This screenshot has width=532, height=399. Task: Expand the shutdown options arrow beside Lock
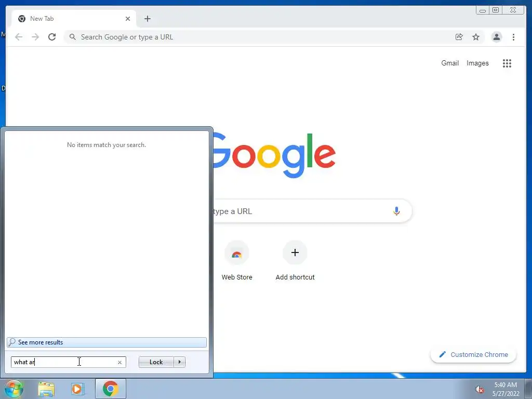[179, 362]
